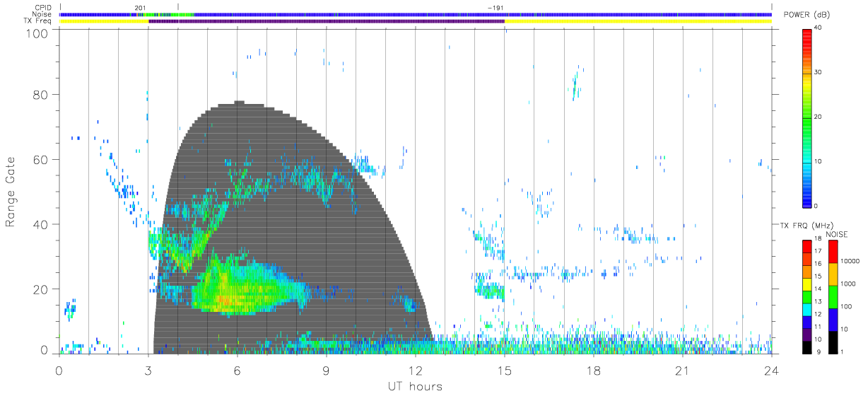
Task: Pick the yellow 14-15 MHz TX FRQ swatch
Action: pyautogui.click(x=807, y=283)
